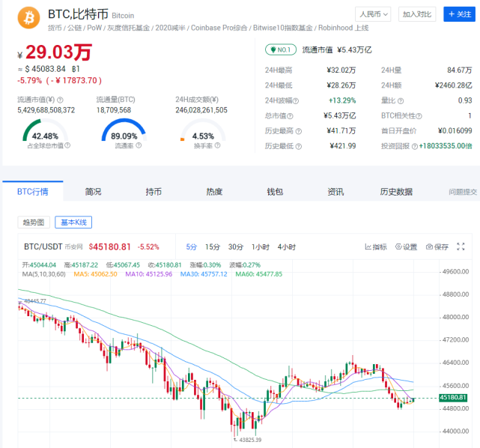Switch to the 持币 tab

pos(154,192)
